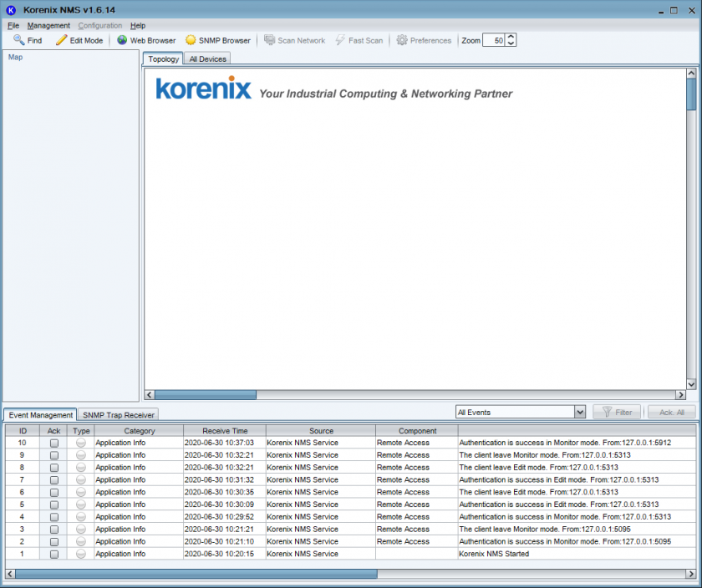Viewport: 702px width, 588px height.
Task: Check the Ack box for event 5
Action: [54, 504]
